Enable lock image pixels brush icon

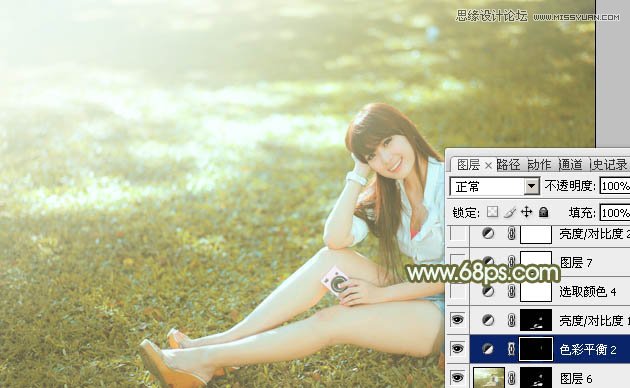tap(510, 212)
